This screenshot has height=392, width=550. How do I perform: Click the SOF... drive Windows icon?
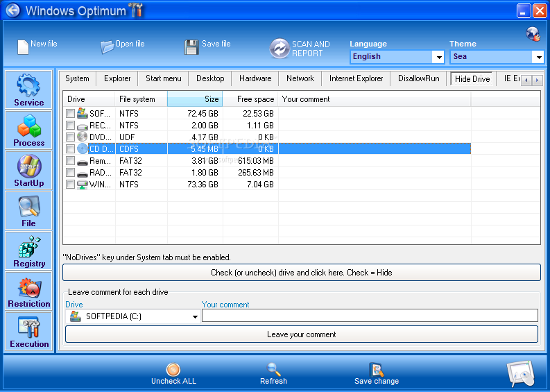(83, 113)
